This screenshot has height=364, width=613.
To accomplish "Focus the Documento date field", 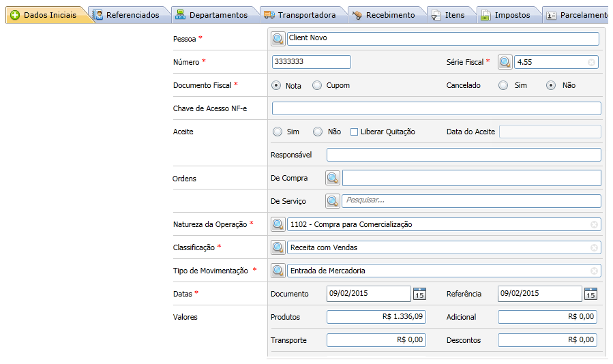I will [x=369, y=294].
